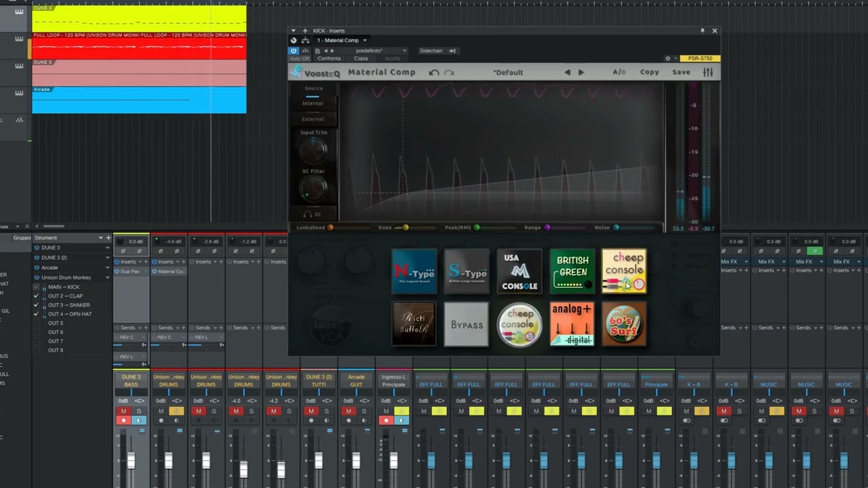The image size is (868, 488).
Task: Open the 1 - Material Comp dropdown
Action: point(342,40)
